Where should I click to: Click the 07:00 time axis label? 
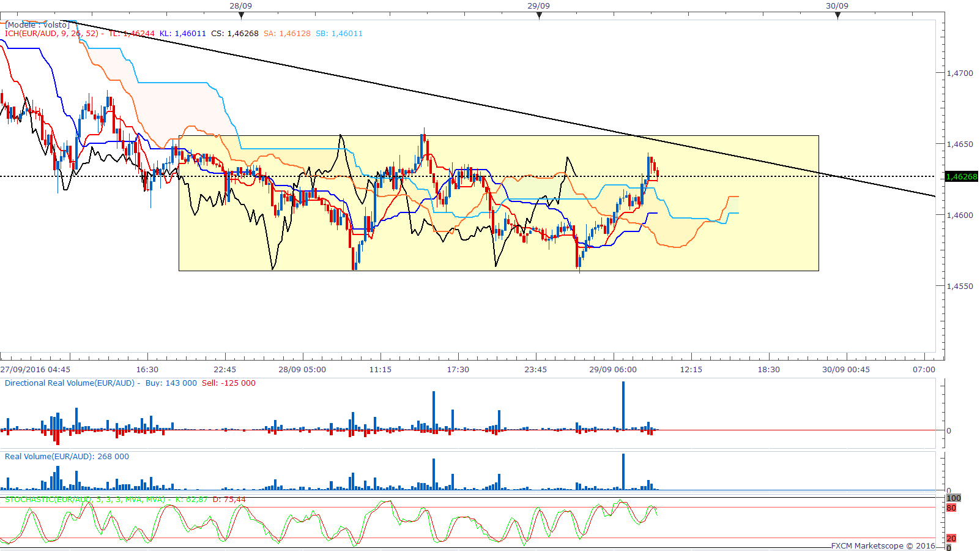click(x=924, y=369)
